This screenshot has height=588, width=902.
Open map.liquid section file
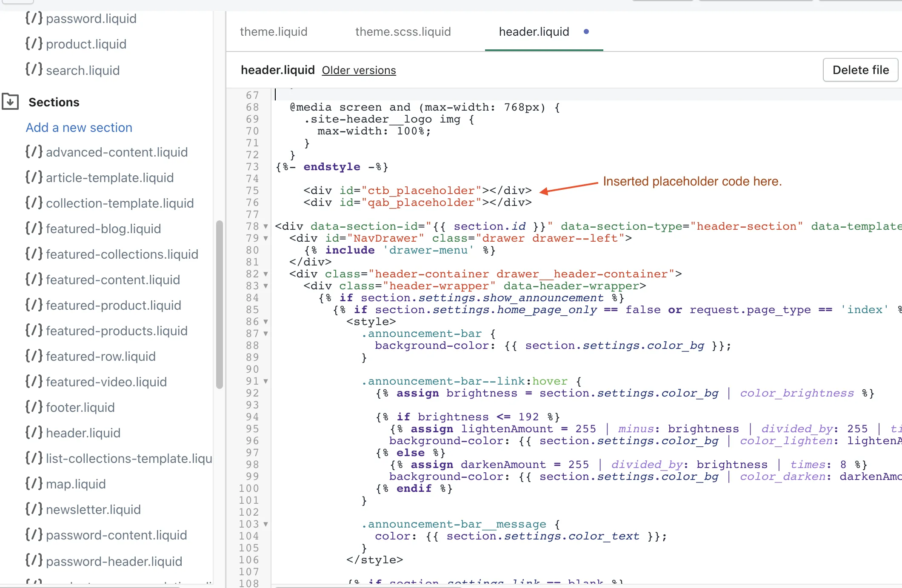click(x=76, y=484)
